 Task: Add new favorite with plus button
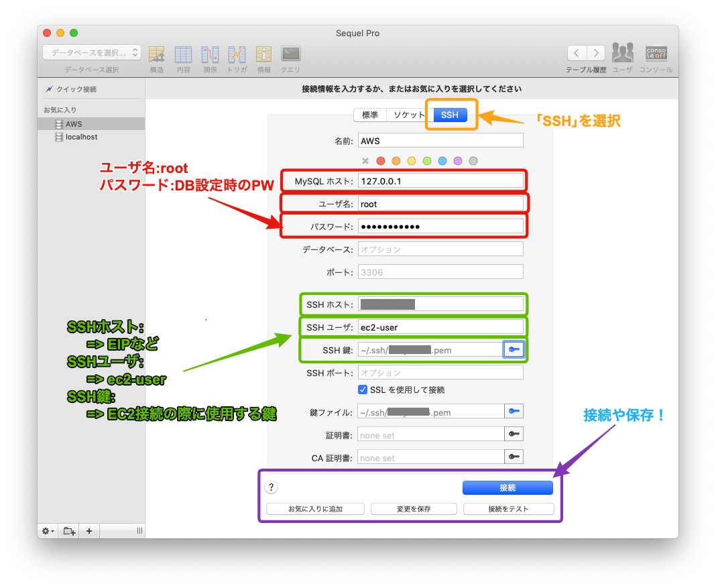coord(89,531)
